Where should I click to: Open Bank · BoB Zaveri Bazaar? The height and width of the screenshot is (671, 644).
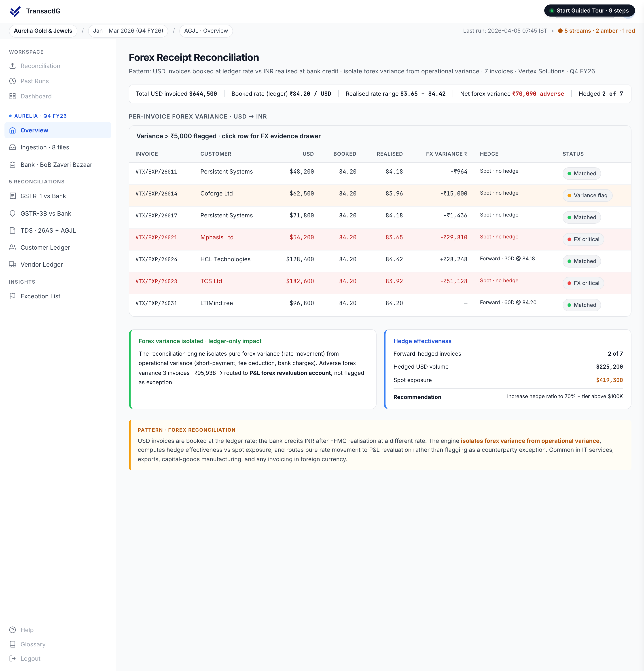58,165
